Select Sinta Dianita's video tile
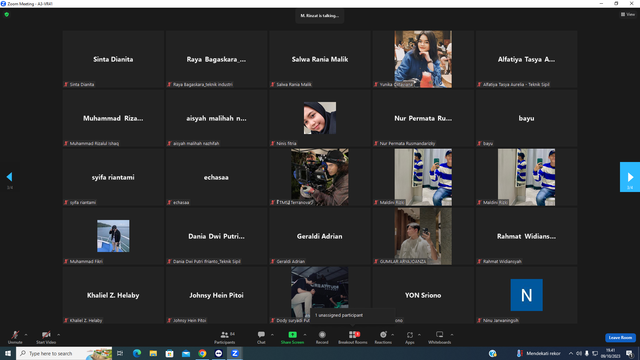The height and width of the screenshot is (360, 640). [x=113, y=59]
